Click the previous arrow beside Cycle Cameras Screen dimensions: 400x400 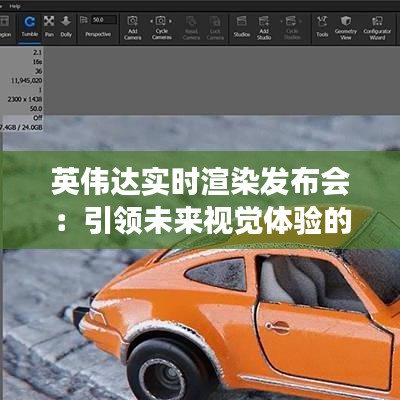[x=152, y=21]
